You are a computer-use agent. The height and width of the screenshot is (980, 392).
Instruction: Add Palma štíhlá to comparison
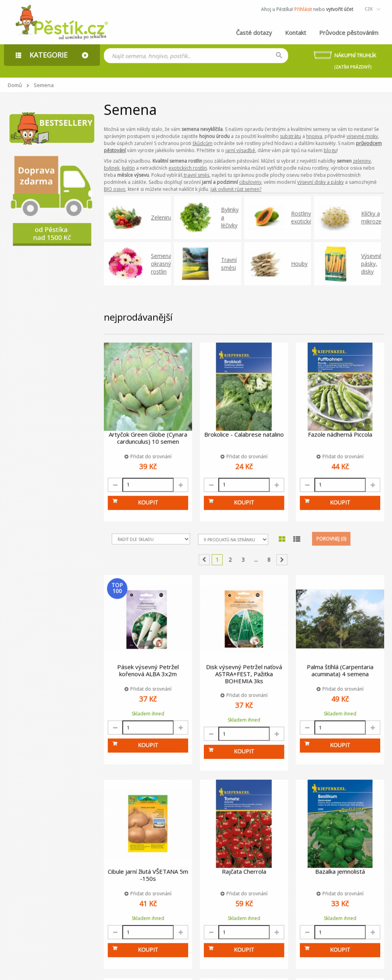click(340, 689)
